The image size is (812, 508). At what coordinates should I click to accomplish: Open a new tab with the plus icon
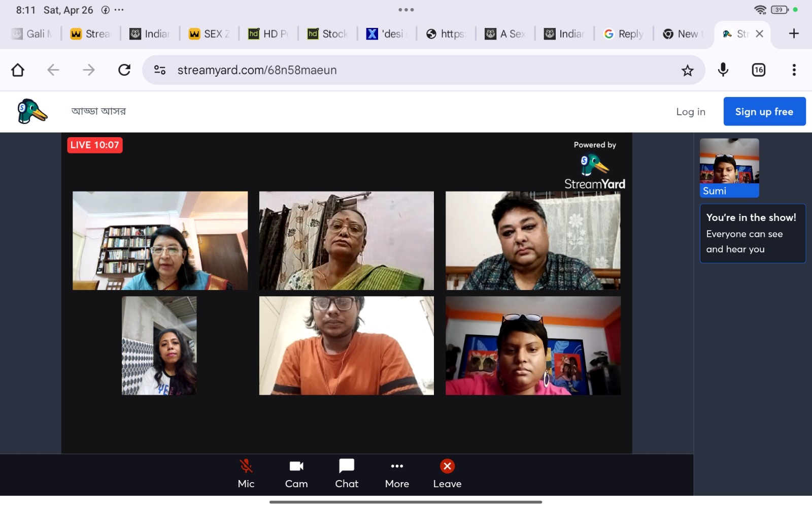click(794, 34)
